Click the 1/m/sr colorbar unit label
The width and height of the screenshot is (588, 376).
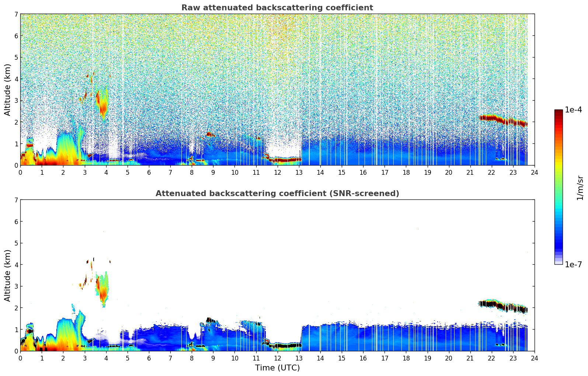point(580,188)
